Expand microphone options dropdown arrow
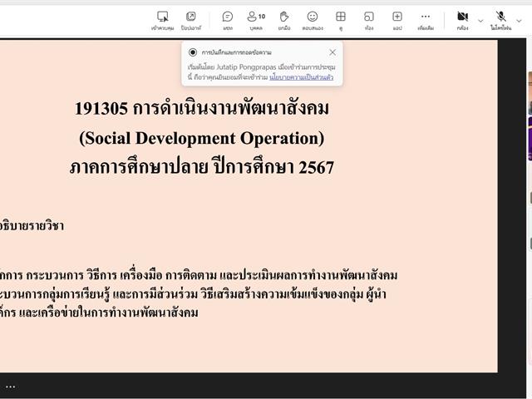Screen dimensions: 532x399 pyautogui.click(x=520, y=21)
